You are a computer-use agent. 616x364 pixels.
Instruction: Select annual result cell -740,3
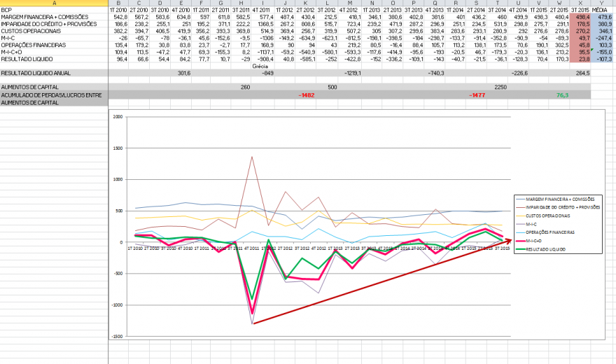coord(434,73)
